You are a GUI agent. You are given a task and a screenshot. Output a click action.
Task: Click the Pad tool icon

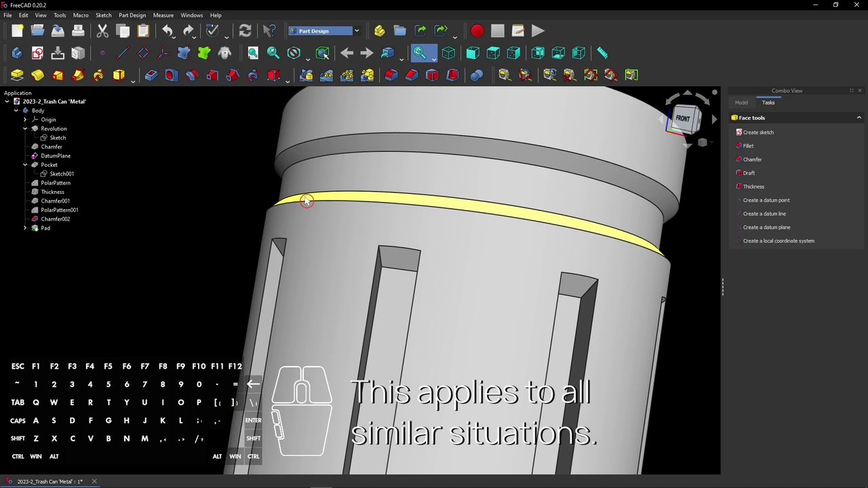(x=17, y=75)
